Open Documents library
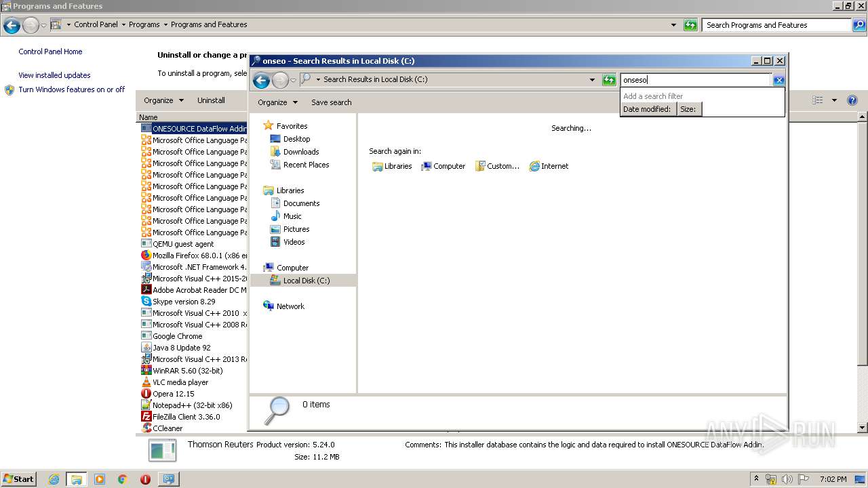This screenshot has width=868, height=488. click(x=301, y=203)
